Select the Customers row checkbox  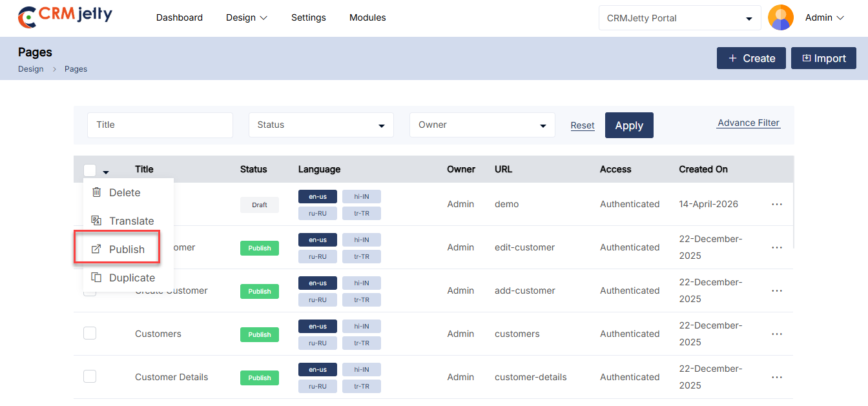point(90,333)
